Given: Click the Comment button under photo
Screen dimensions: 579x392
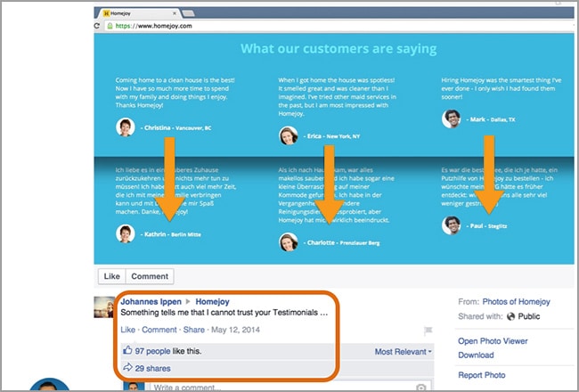Looking at the screenshot, I should click(150, 276).
